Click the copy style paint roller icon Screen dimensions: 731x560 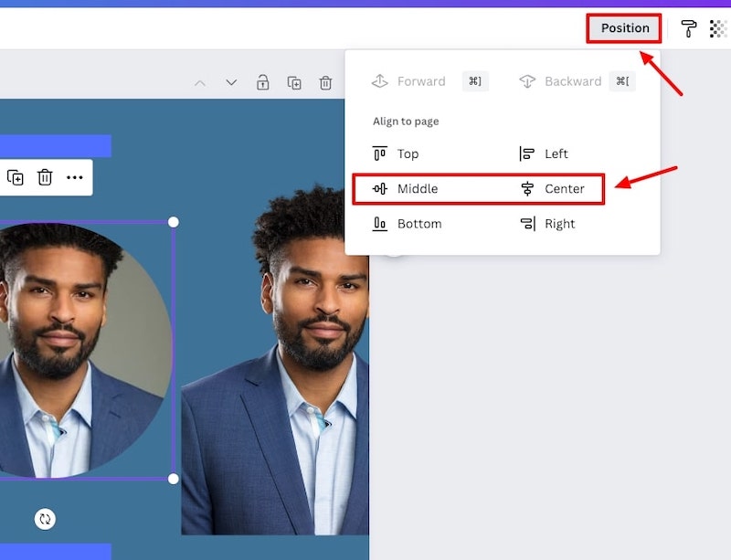coord(689,28)
